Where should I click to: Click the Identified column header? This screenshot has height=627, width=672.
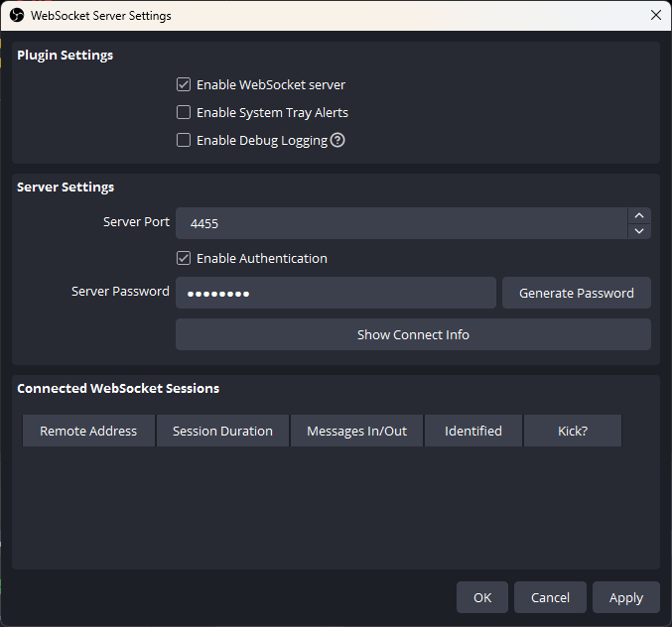473,431
